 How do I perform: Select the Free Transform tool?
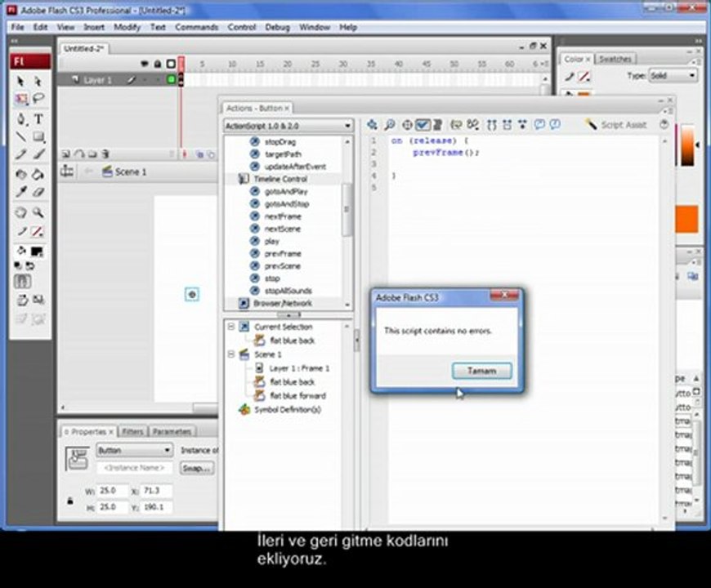click(21, 99)
